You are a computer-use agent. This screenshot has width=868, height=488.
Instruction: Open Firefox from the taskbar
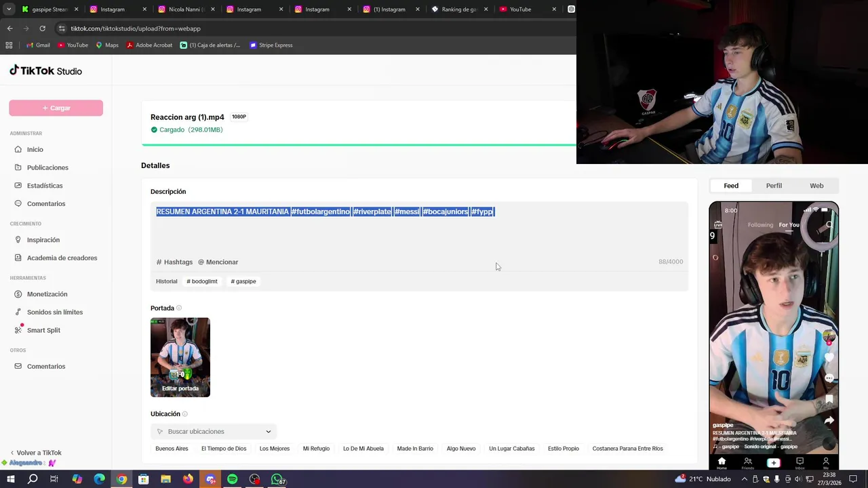[188, 479]
